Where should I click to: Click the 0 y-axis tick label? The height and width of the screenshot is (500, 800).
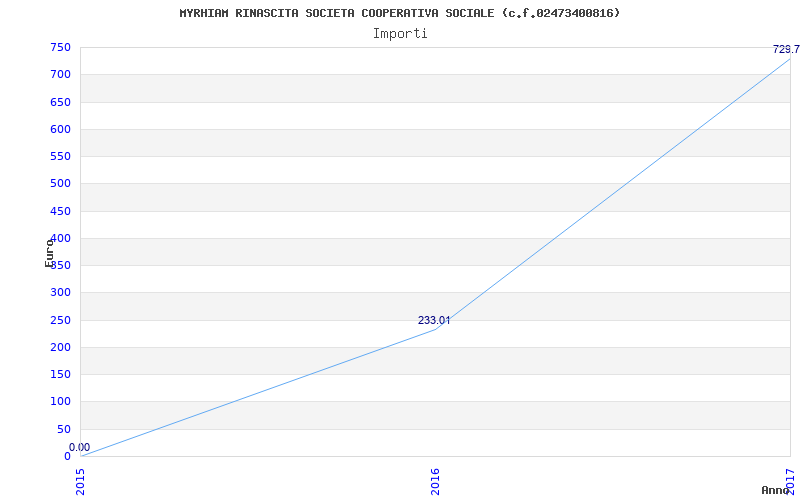[x=67, y=456]
